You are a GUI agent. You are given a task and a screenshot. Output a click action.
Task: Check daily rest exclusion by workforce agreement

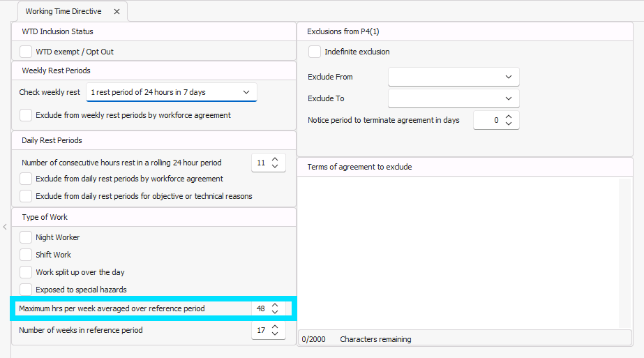26,179
